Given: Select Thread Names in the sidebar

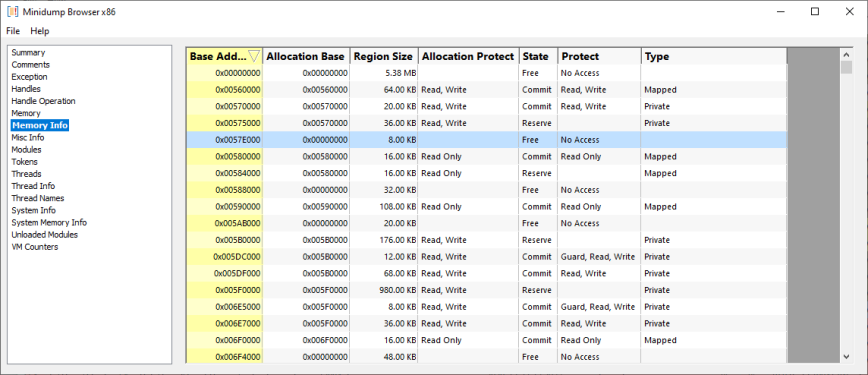Looking at the screenshot, I should 38,199.
